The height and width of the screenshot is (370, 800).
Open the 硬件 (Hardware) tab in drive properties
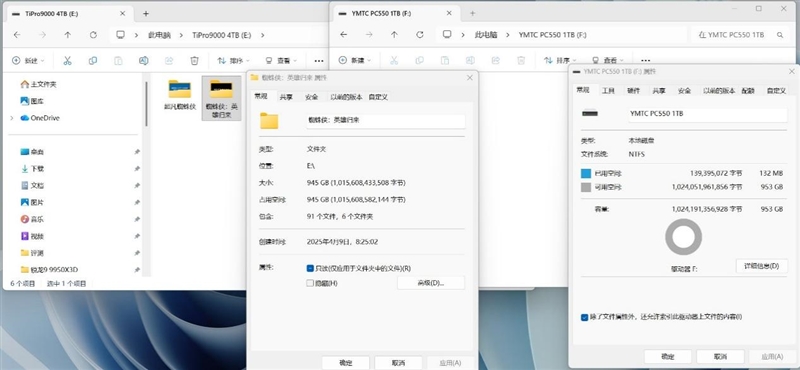point(633,91)
